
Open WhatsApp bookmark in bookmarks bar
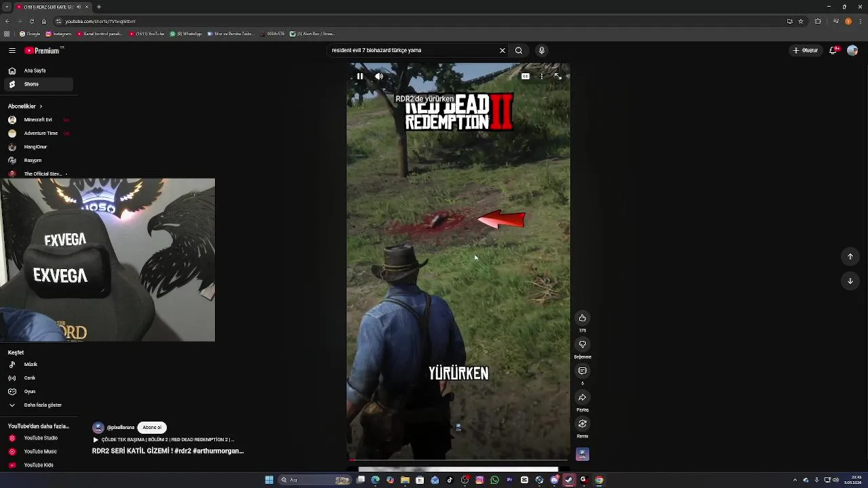pyautogui.click(x=186, y=34)
